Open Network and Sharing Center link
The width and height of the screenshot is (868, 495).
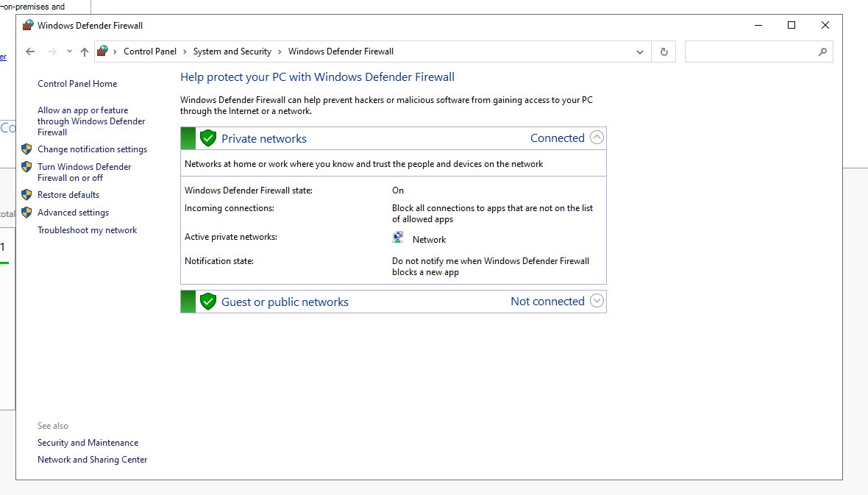pos(93,460)
